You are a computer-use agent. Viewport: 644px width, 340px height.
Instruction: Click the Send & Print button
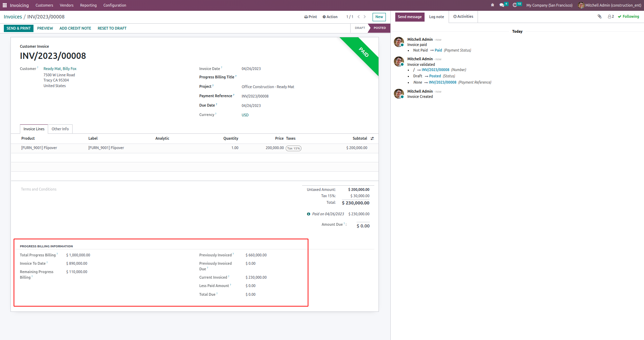[18, 28]
